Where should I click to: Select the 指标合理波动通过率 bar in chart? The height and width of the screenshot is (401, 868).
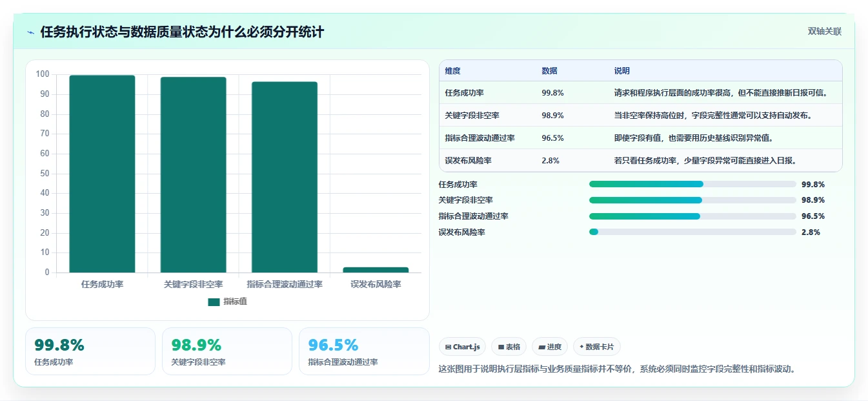click(x=285, y=177)
